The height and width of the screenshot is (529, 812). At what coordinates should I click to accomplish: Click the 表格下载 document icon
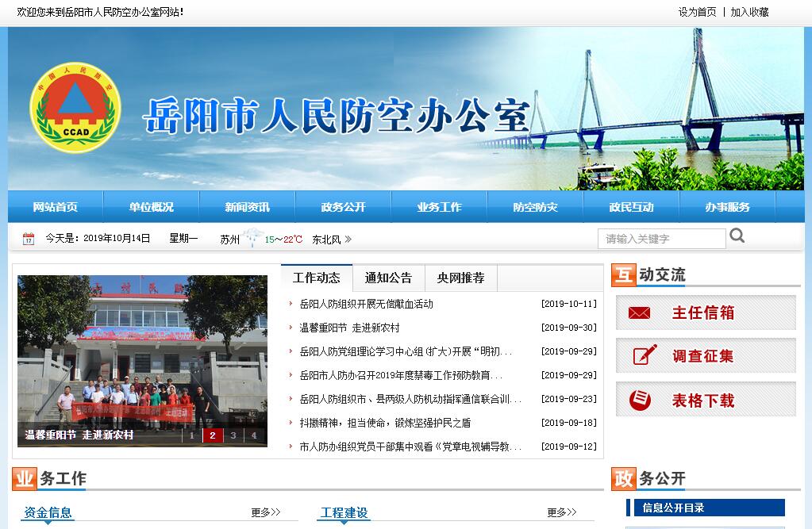640,400
